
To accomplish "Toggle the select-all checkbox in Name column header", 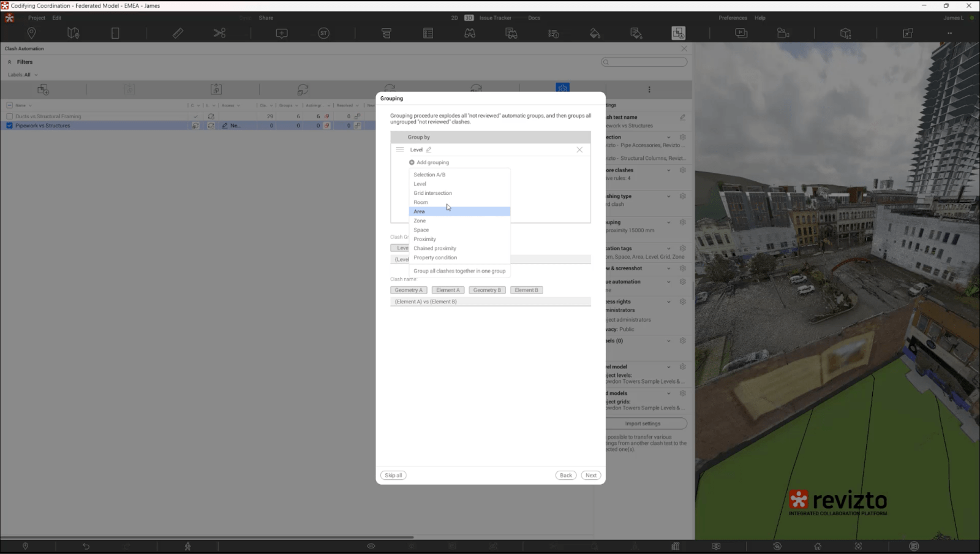I will 9,105.
